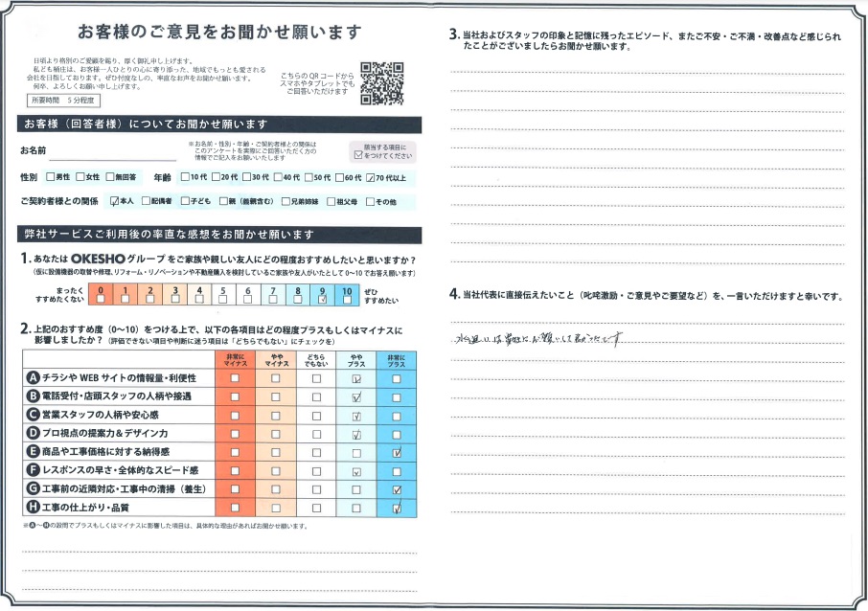Click the circled H badge for 工事の仕上がり

33,508
